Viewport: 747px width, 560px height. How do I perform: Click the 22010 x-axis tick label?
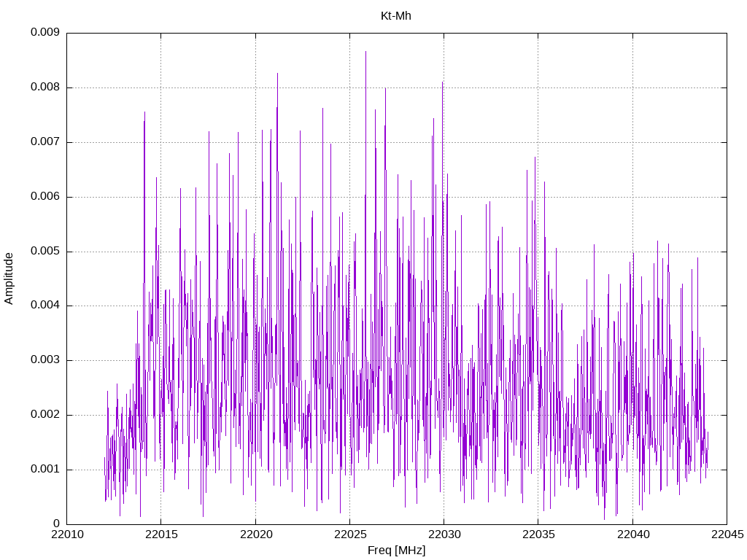tap(67, 534)
